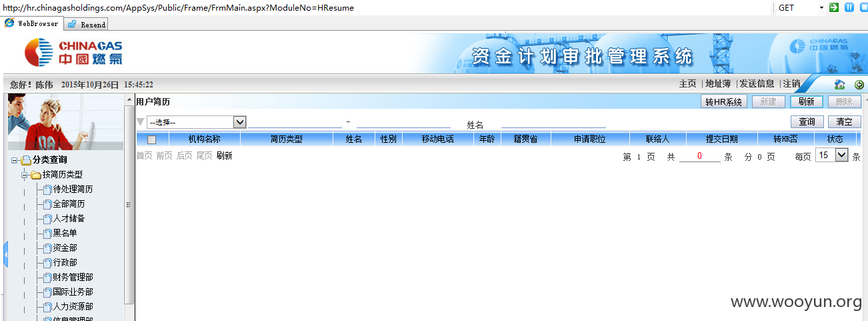868x321 pixels.
Task: Open the 地址薄 menu link
Action: (718, 84)
